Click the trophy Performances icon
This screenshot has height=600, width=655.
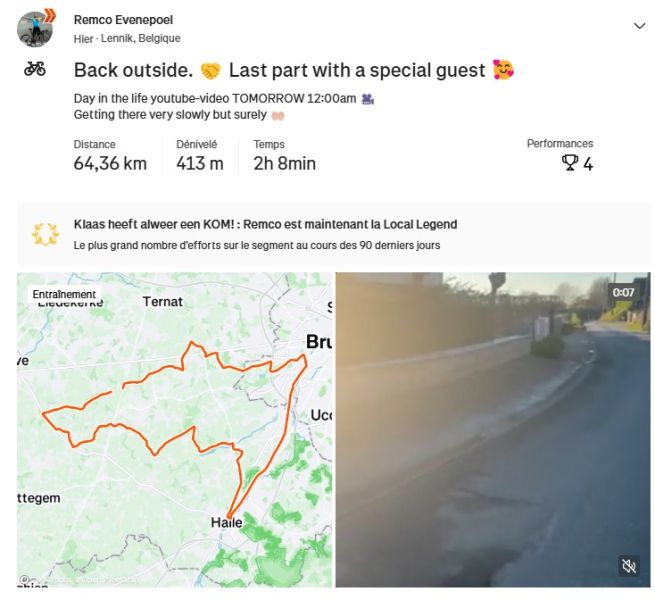(569, 163)
